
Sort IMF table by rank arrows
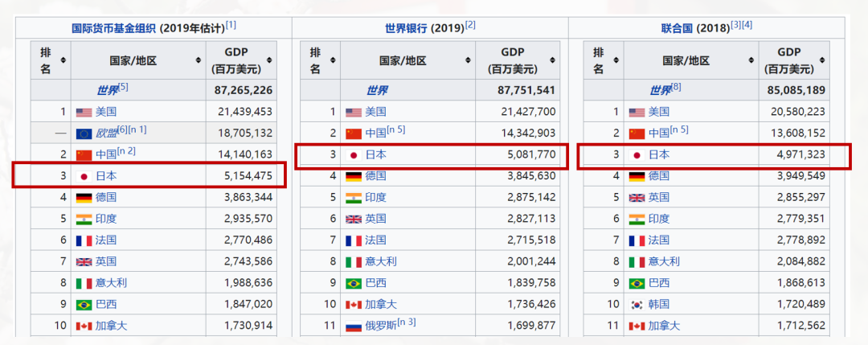pyautogui.click(x=63, y=60)
